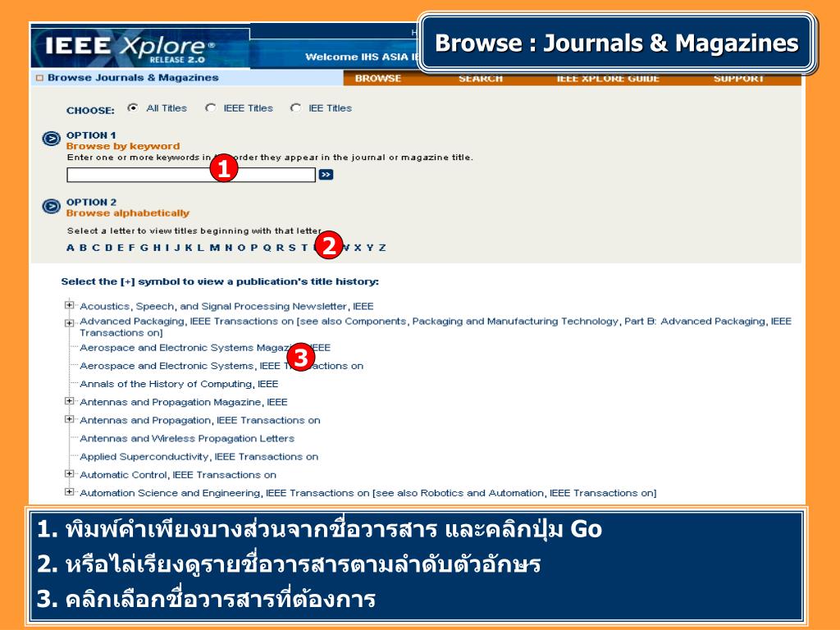Expand Advanced Packaging Transactions title history
The height and width of the screenshot is (630, 840).
coord(69,323)
